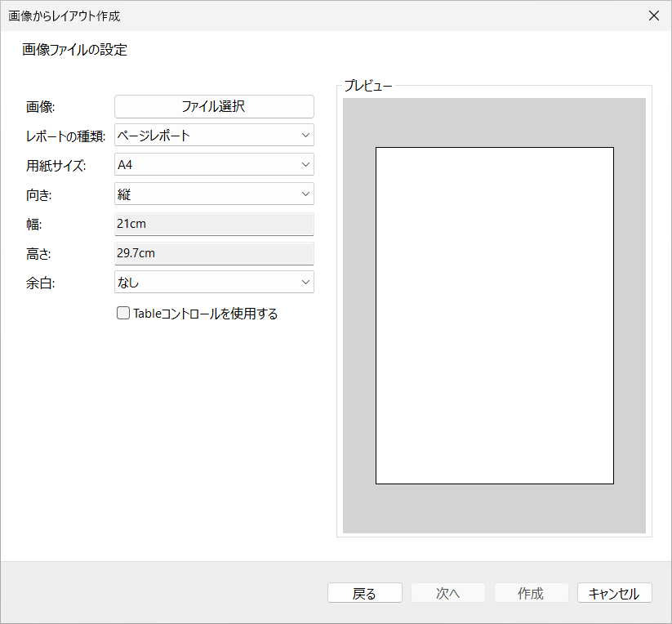Open the 余白 dropdown
This screenshot has height=624, width=672.
[214, 283]
